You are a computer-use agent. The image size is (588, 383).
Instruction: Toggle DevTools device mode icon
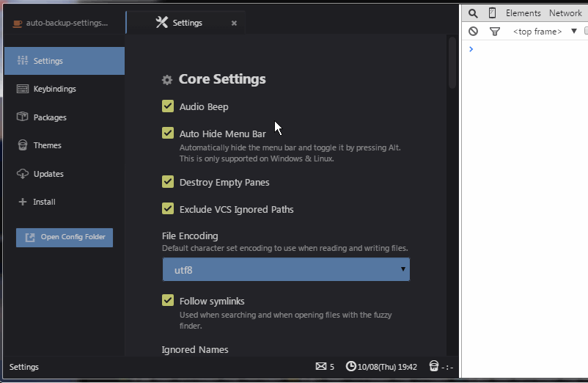(493, 13)
